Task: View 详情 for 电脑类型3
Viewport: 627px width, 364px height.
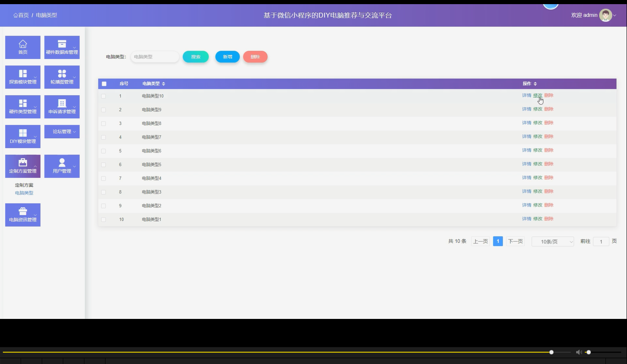Action: point(526,191)
